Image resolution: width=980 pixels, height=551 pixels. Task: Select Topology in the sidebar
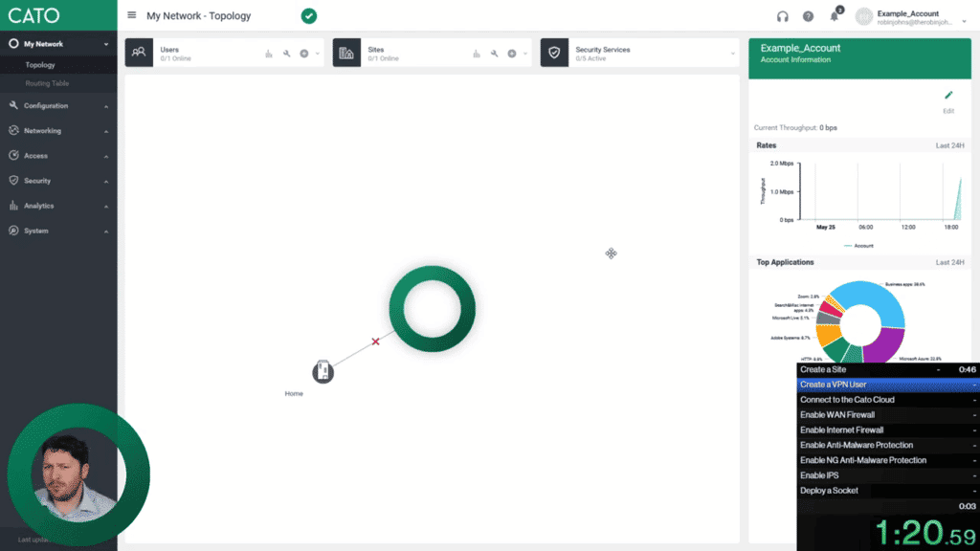tap(40, 65)
